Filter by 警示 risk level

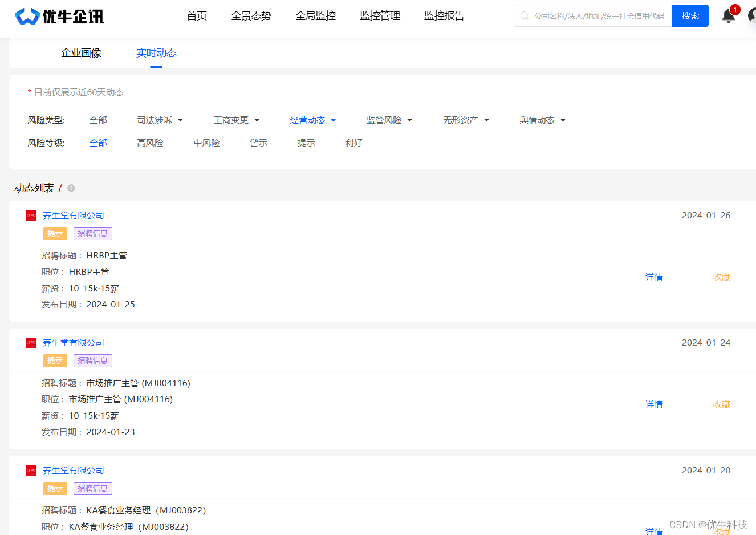[x=258, y=143]
